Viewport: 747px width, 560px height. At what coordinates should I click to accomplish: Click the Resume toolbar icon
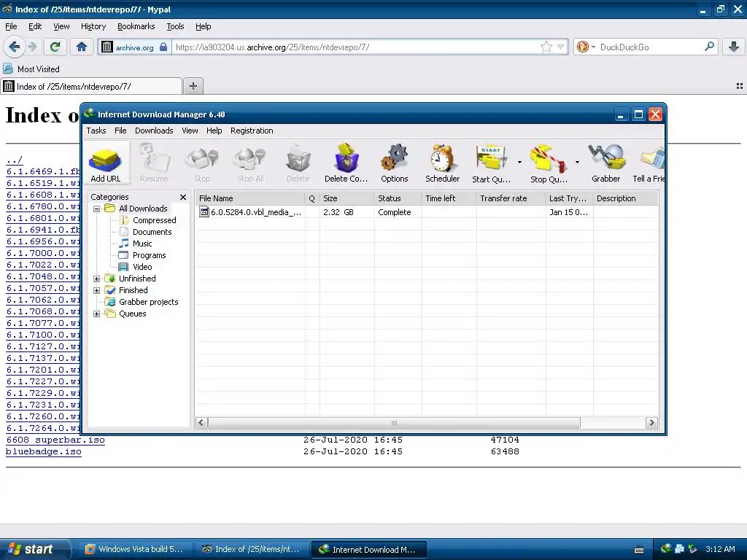154,163
